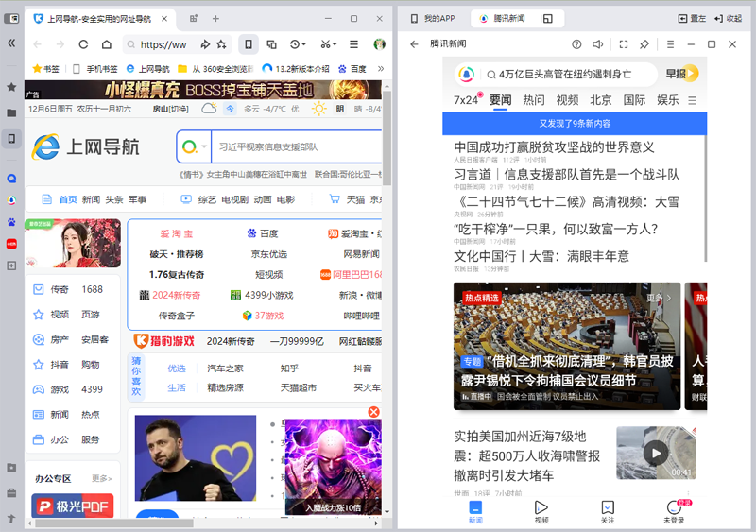
Task: Click 又发现了9条新内容 banner
Action: 575,124
